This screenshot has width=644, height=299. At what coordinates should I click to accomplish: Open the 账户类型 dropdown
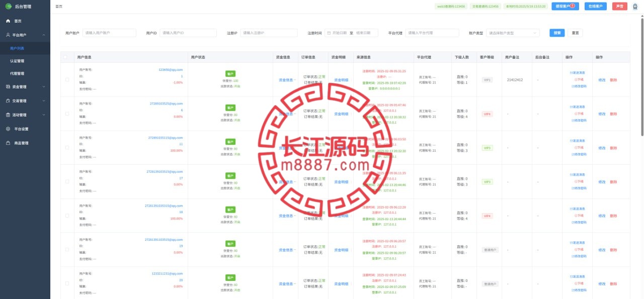click(513, 33)
